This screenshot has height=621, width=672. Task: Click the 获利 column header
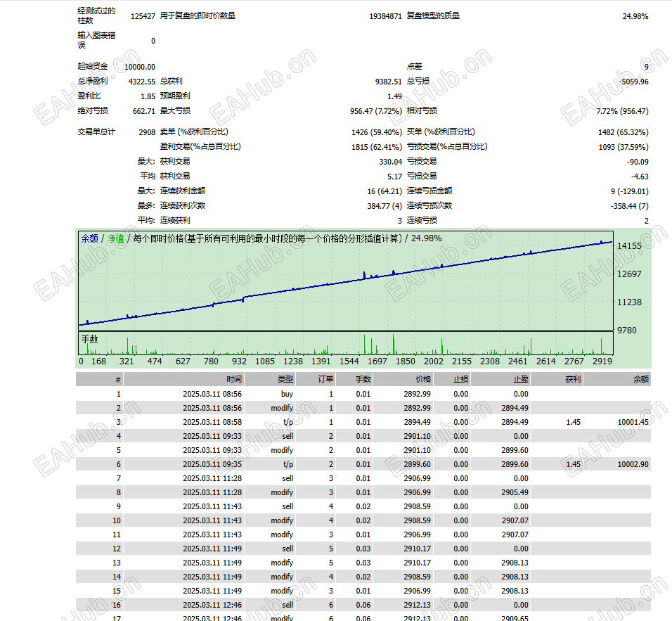pyautogui.click(x=573, y=379)
